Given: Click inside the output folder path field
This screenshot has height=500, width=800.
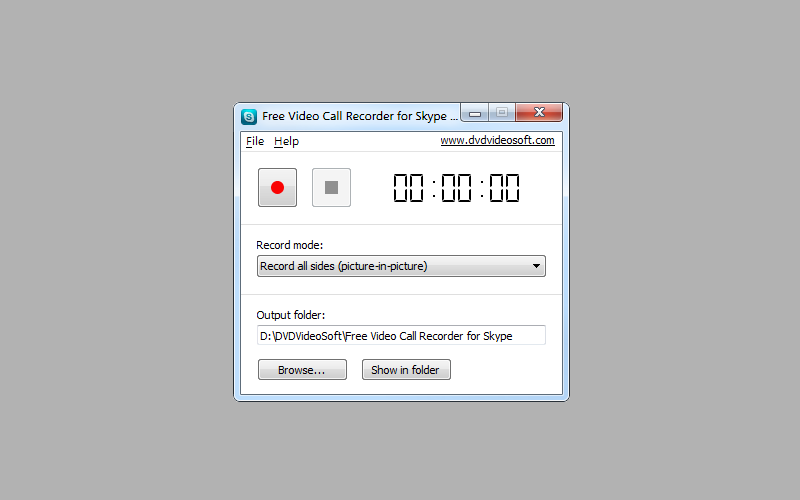Looking at the screenshot, I should coord(401,335).
